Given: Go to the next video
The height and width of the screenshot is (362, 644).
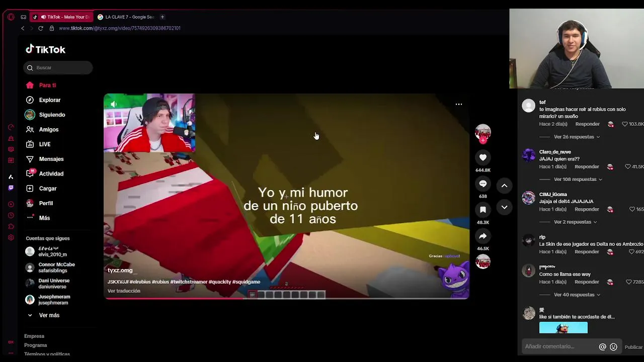Looking at the screenshot, I should [x=504, y=207].
